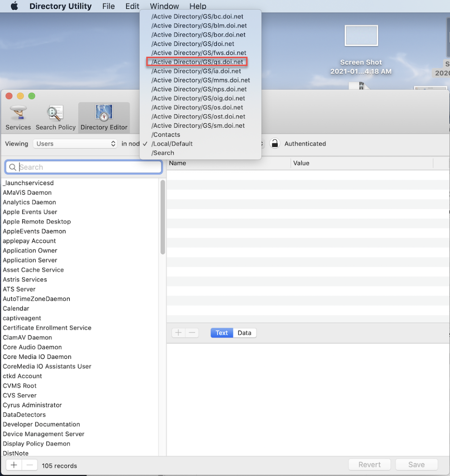Select the Application Owner record
The height and width of the screenshot is (476, 450).
(x=80, y=251)
